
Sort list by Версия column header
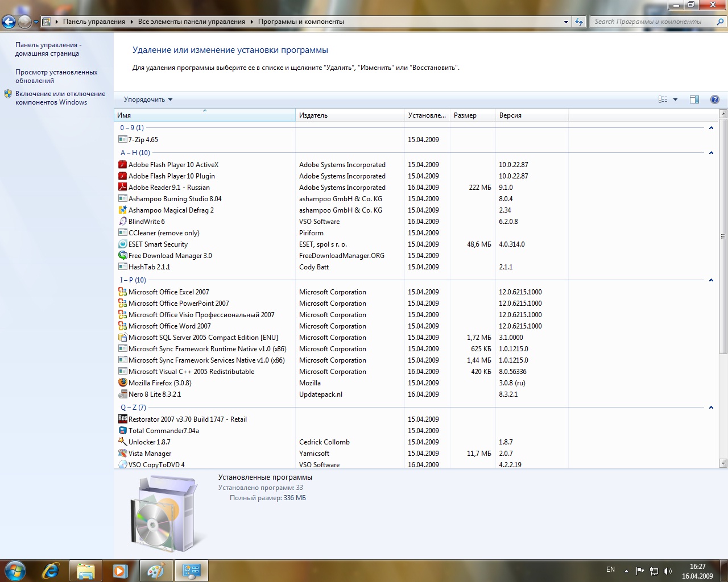[532, 115]
